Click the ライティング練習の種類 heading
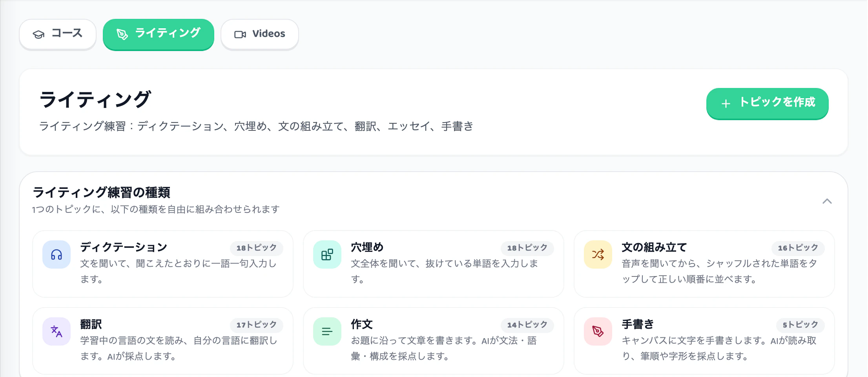This screenshot has height=377, width=868. click(101, 192)
